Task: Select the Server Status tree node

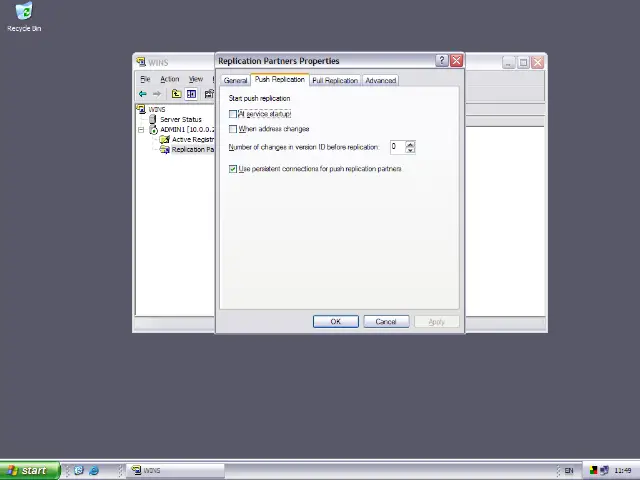Action: click(180, 119)
